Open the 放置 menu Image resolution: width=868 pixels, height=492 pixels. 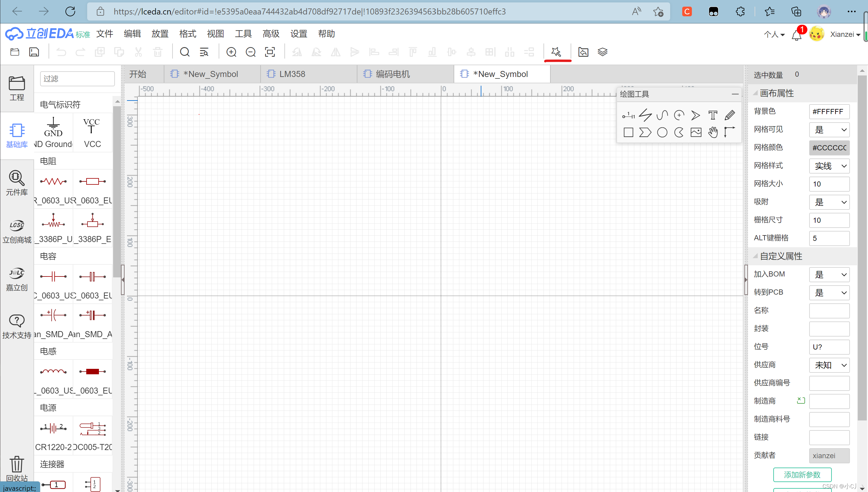[160, 34]
